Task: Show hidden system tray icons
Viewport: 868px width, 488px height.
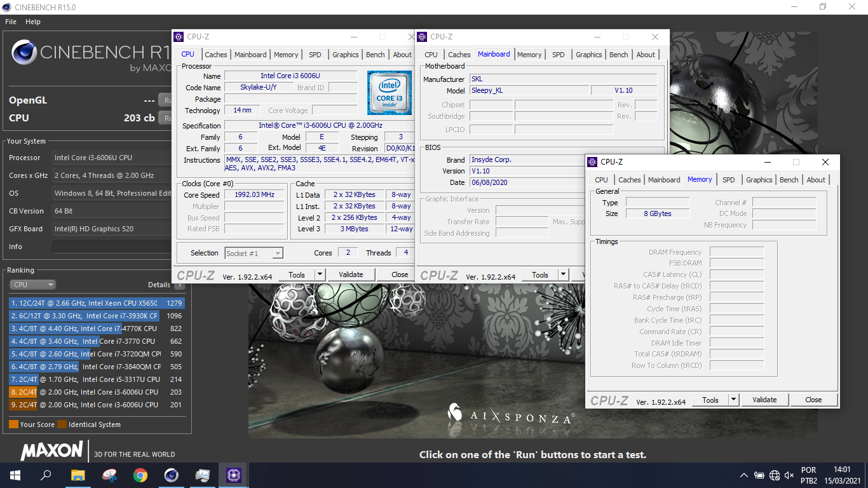Action: click(x=744, y=475)
